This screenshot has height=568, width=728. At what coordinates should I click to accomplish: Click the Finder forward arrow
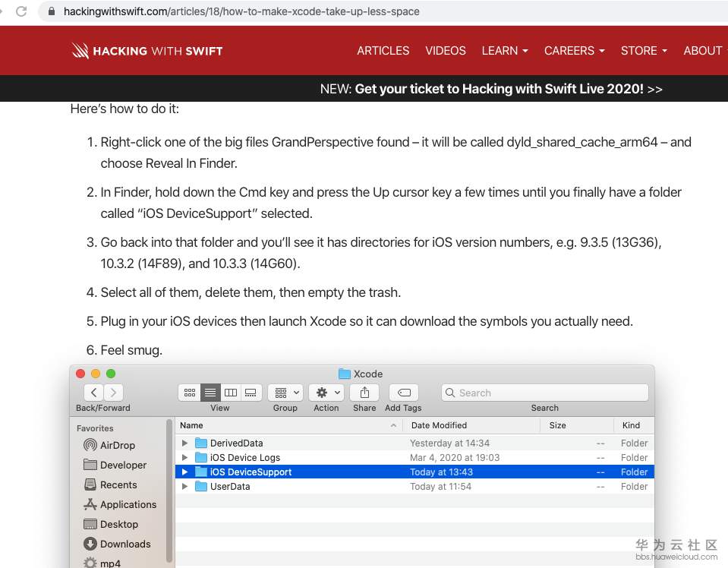pyautogui.click(x=113, y=393)
